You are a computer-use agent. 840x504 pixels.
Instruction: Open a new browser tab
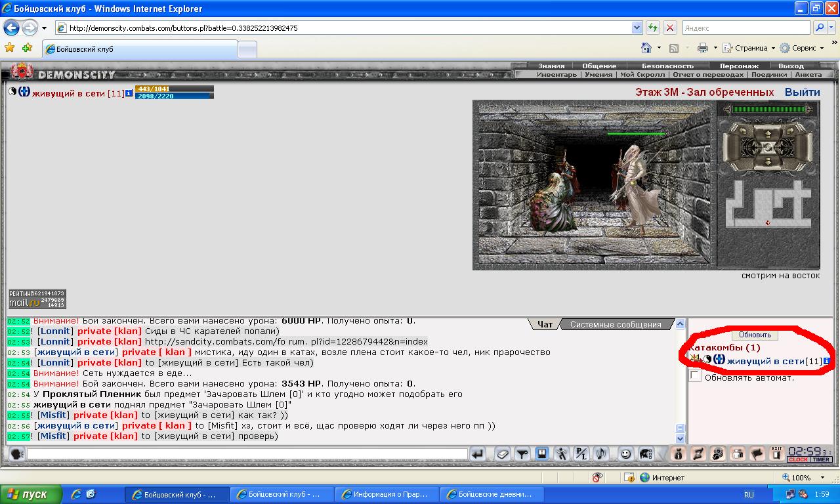tap(247, 49)
